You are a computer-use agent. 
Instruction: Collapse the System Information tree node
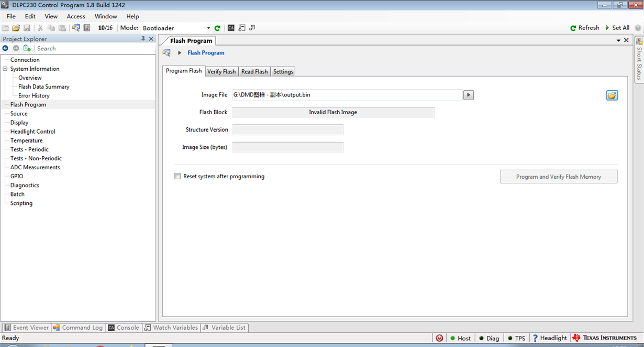[5, 69]
